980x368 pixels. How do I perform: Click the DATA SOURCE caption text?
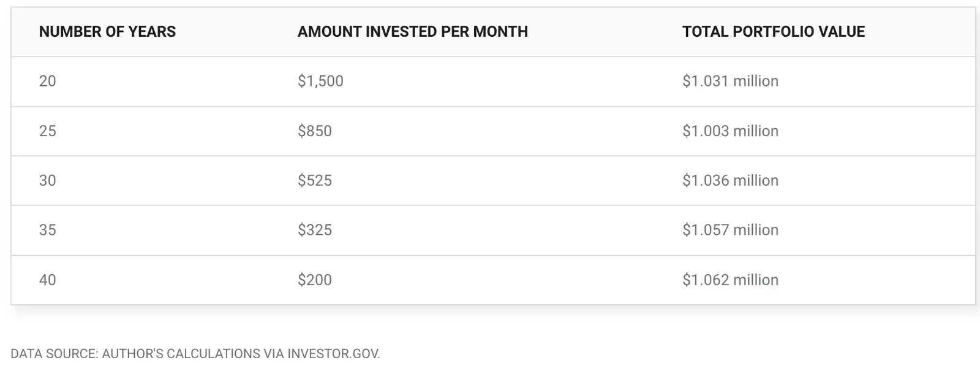click(x=195, y=354)
